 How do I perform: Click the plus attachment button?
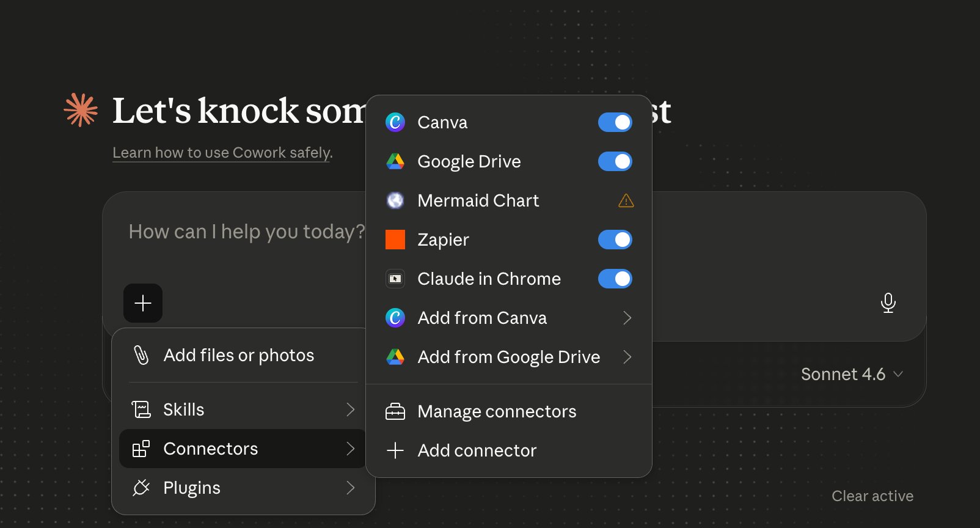click(x=143, y=303)
